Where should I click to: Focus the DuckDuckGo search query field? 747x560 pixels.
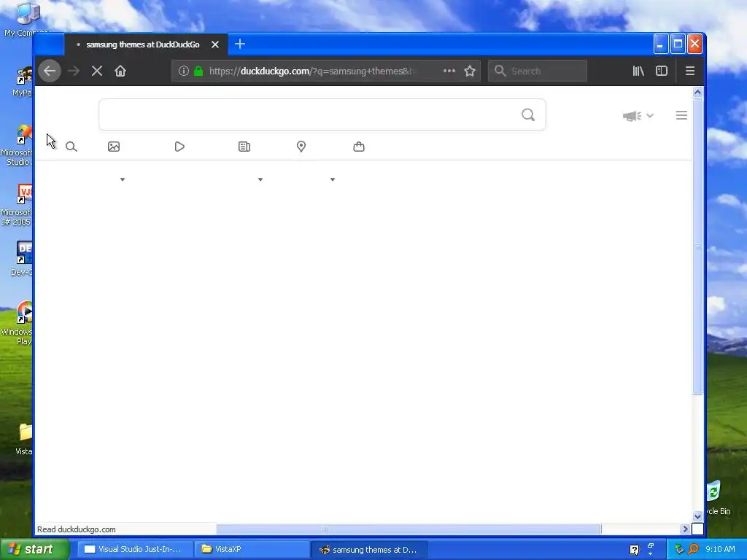309,114
